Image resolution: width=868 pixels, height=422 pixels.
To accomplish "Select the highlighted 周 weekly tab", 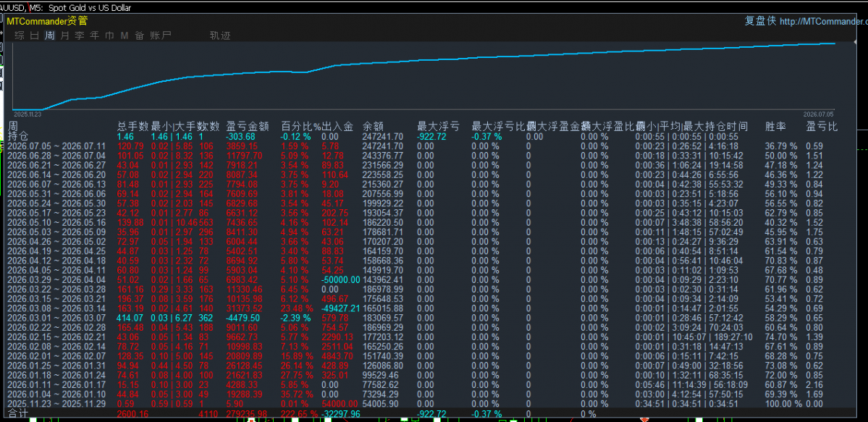I will pyautogui.click(x=50, y=35).
